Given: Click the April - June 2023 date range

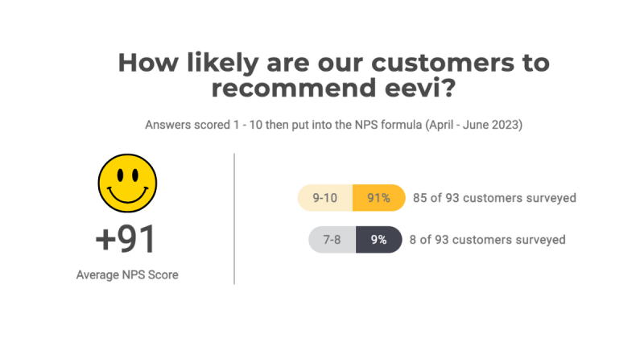Looking at the screenshot, I should 474,125.
